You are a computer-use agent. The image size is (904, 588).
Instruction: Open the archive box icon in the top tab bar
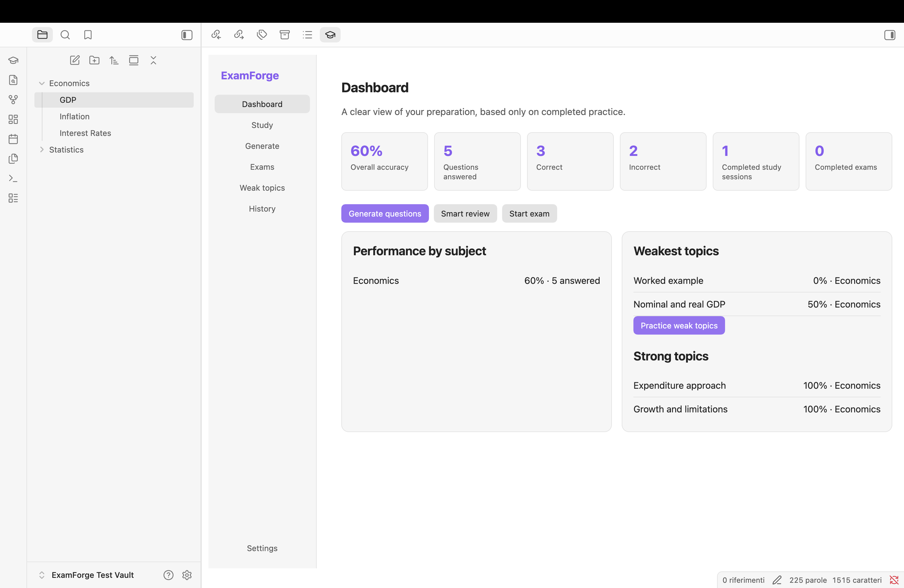click(x=284, y=35)
